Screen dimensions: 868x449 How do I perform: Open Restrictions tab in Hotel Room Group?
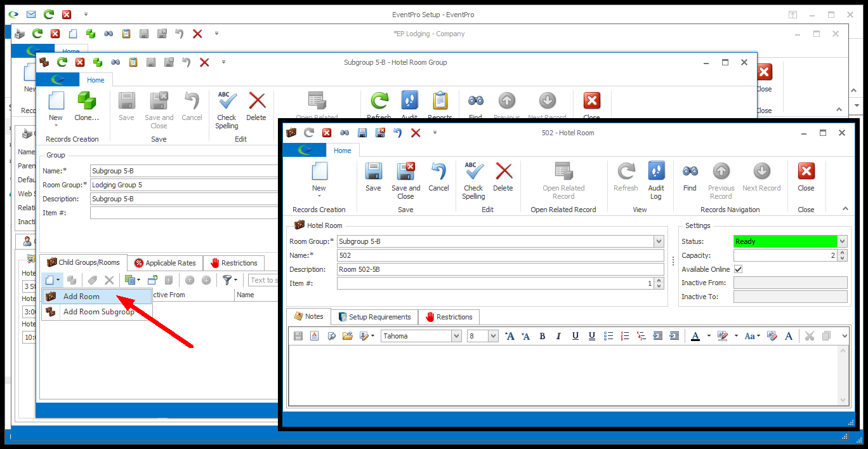pyautogui.click(x=233, y=263)
